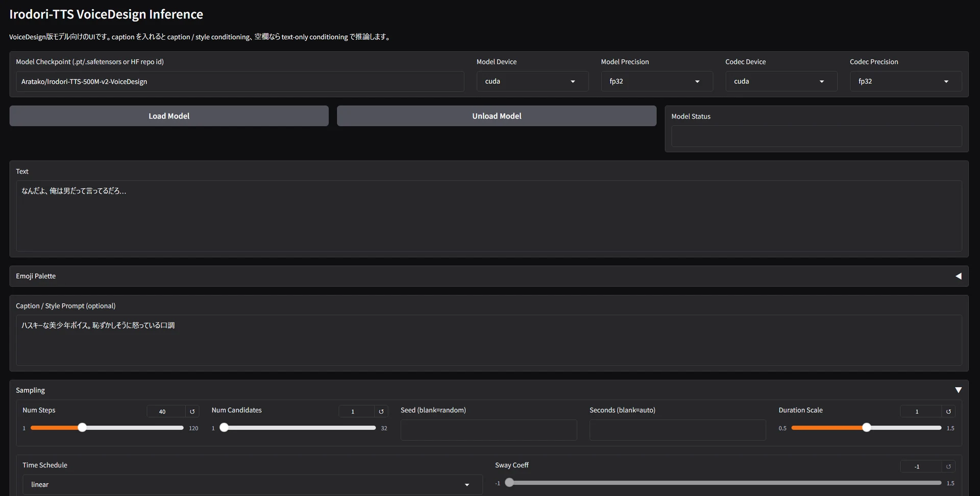Viewport: 980px width, 496px height.
Task: Open the Codec Precision dropdown
Action: (x=906, y=82)
